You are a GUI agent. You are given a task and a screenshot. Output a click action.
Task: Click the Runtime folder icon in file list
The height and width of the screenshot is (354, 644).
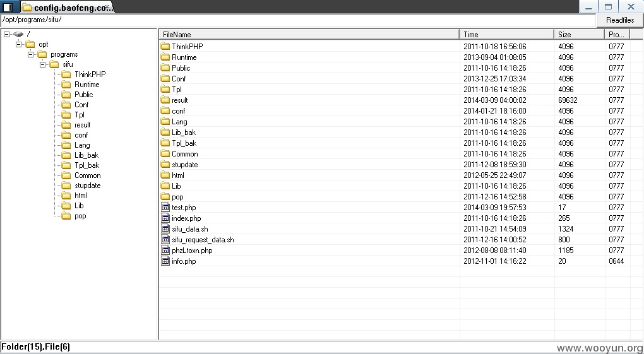[x=165, y=57]
